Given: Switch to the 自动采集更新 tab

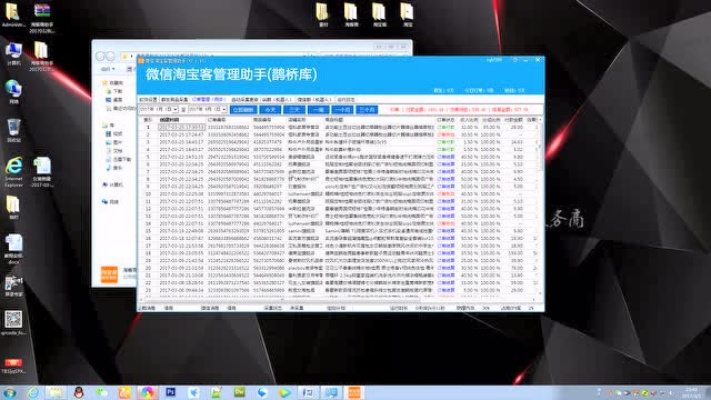Looking at the screenshot, I should [x=244, y=99].
